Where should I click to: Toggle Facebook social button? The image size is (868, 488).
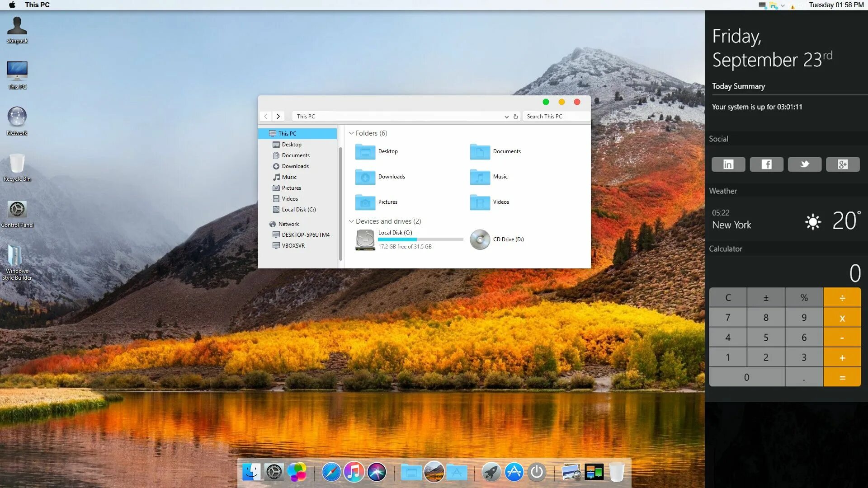point(766,164)
